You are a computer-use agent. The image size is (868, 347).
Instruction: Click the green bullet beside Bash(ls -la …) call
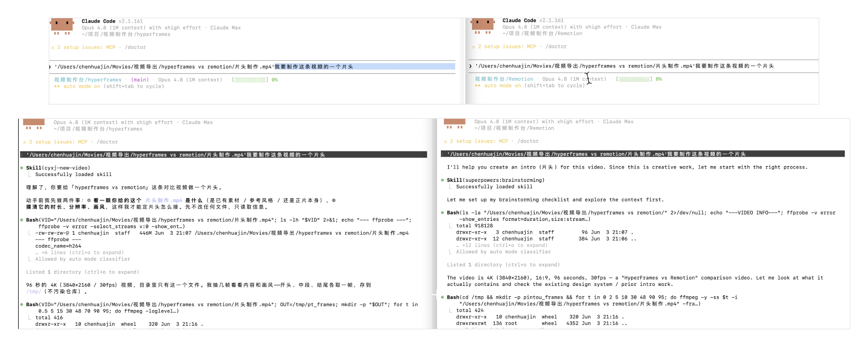click(442, 213)
